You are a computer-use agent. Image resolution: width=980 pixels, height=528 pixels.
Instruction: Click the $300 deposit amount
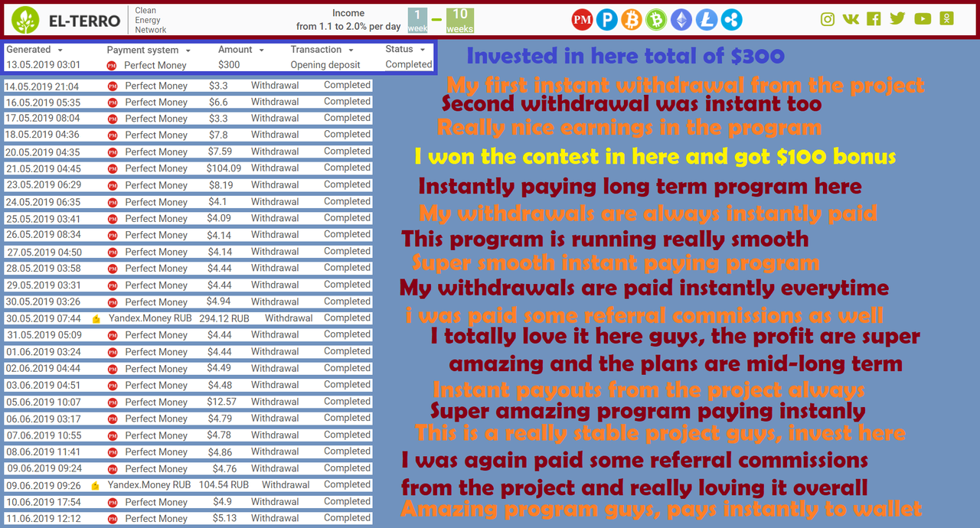(x=229, y=65)
